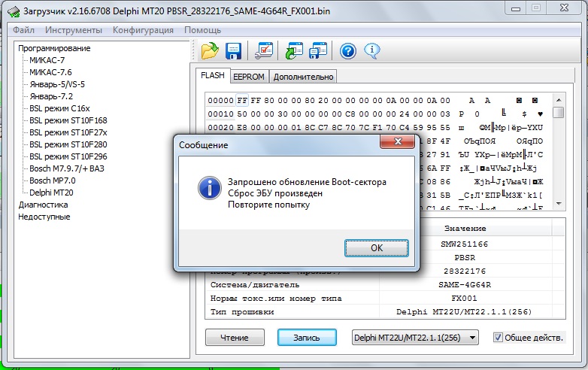Screen dimensions: 588x370
Task: Switch to the EEPROM tab
Action: point(249,77)
